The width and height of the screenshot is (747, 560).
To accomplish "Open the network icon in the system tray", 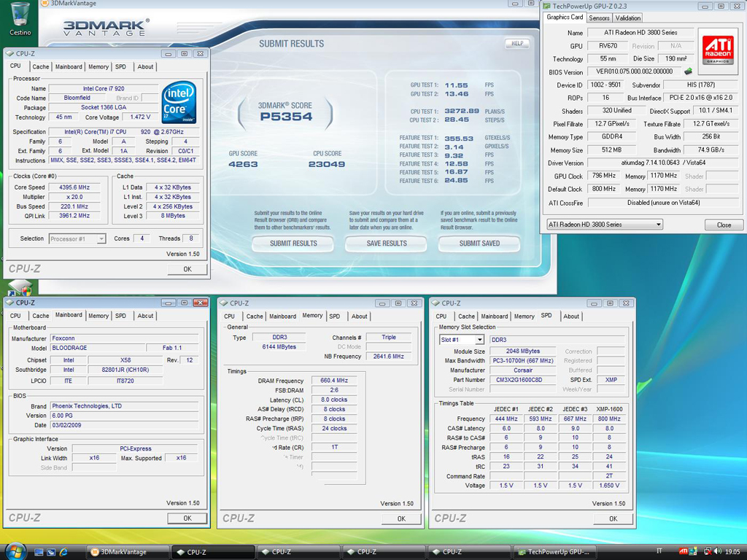I will [x=708, y=551].
